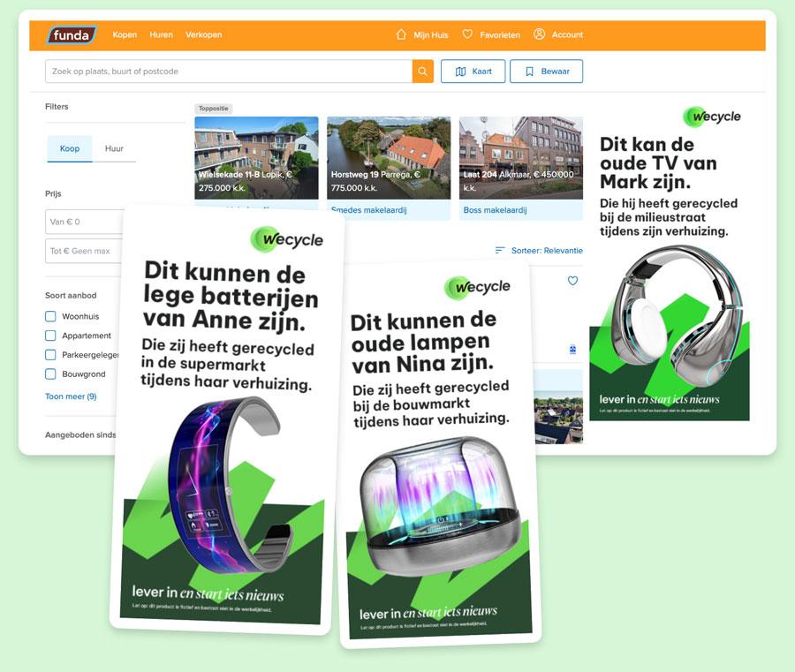This screenshot has height=672, width=795.
Task: Open the Verkopen menu
Action: click(204, 35)
